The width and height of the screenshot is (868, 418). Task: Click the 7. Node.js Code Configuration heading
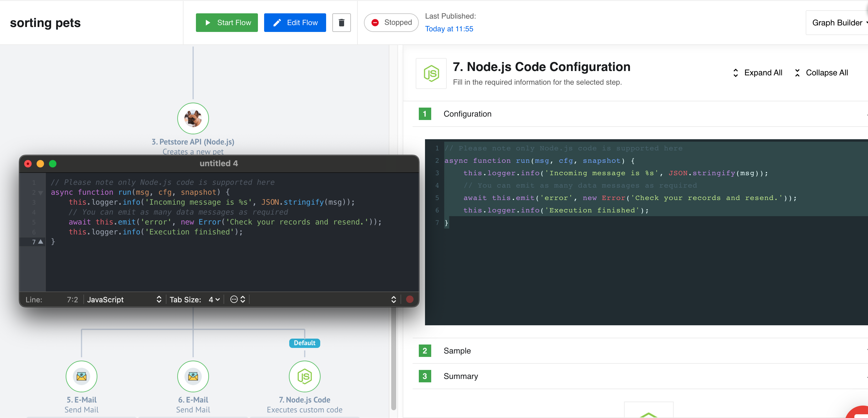(541, 67)
